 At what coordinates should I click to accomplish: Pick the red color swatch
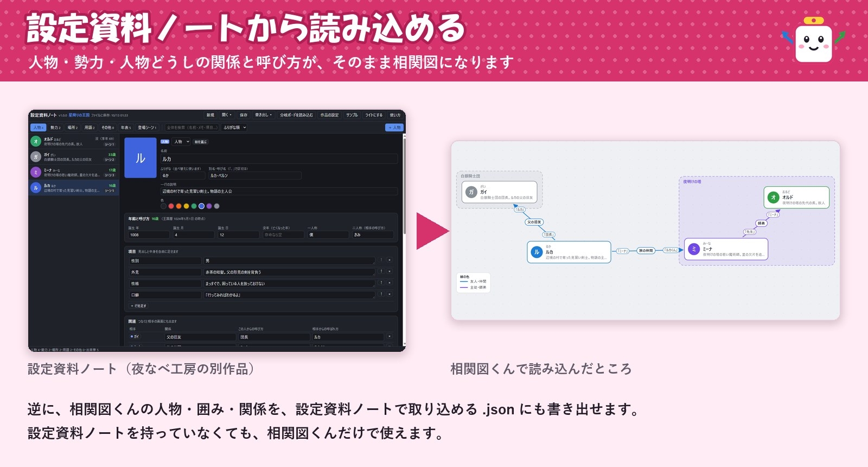click(x=171, y=206)
